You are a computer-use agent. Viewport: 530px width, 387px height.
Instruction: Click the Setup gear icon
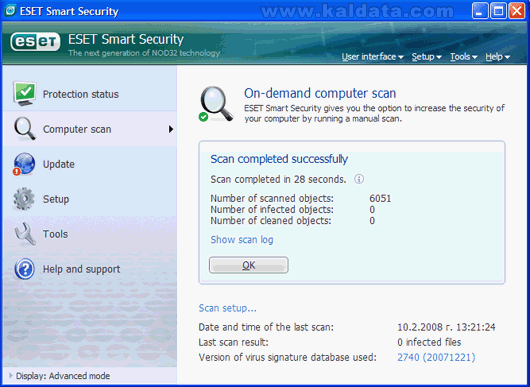24,199
